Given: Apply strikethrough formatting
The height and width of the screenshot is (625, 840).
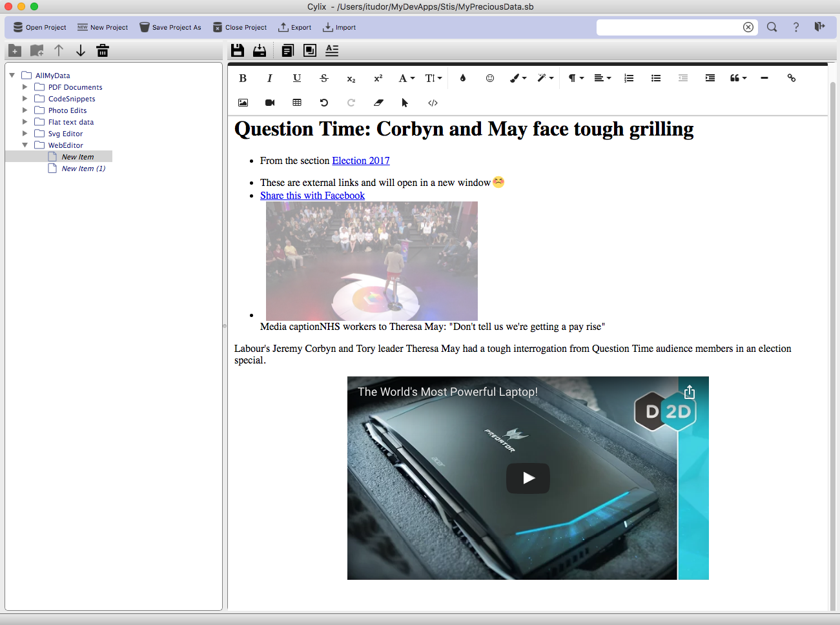Looking at the screenshot, I should pos(324,78).
